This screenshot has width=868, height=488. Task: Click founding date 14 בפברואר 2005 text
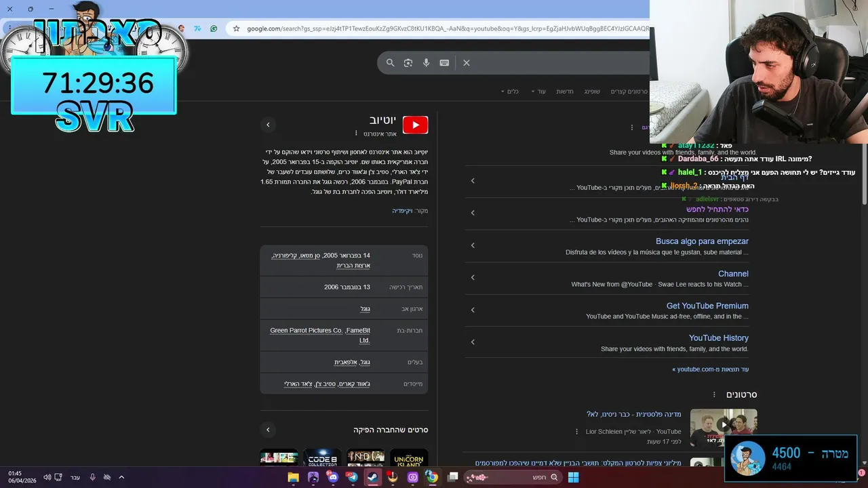pos(347,256)
